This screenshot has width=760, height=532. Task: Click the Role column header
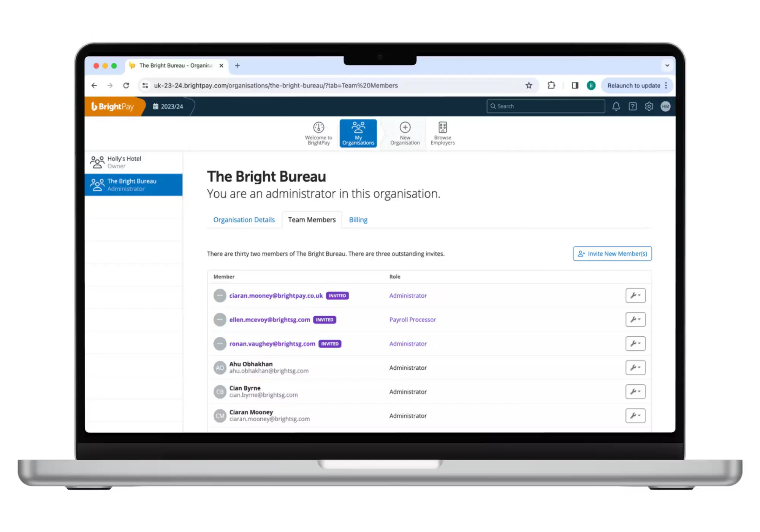(x=394, y=277)
